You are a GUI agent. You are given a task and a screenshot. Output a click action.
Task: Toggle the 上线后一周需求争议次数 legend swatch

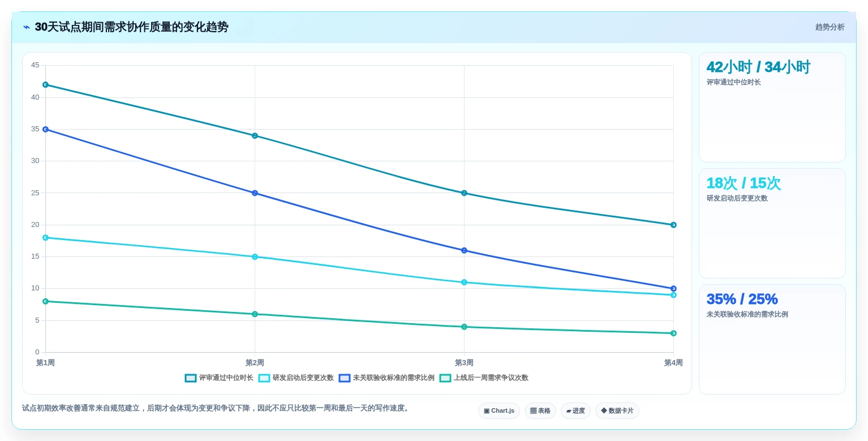pyautogui.click(x=445, y=378)
